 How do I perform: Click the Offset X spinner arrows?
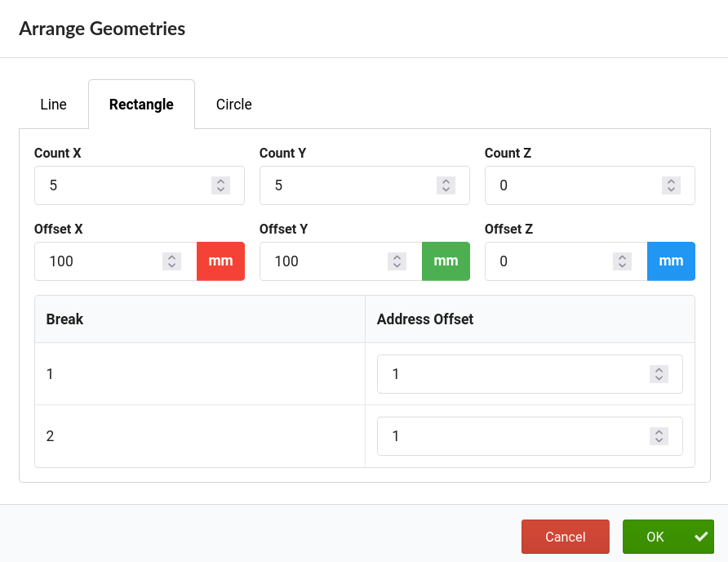(171, 261)
